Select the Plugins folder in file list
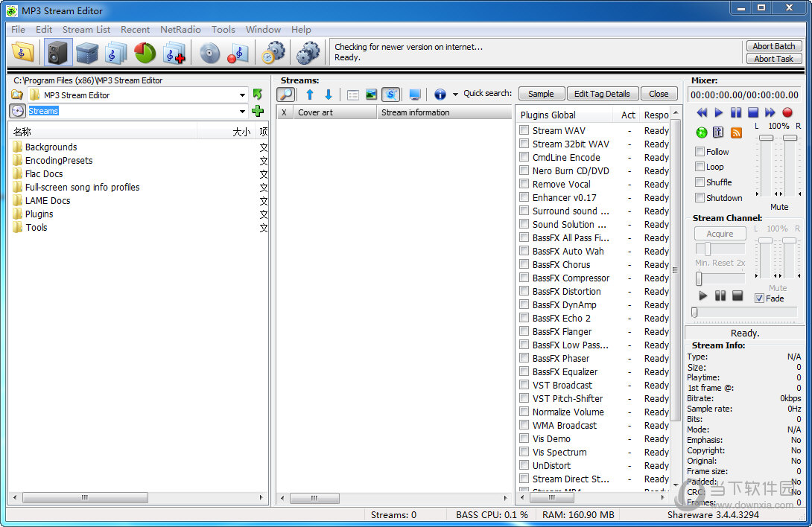812x527 pixels. tap(39, 214)
